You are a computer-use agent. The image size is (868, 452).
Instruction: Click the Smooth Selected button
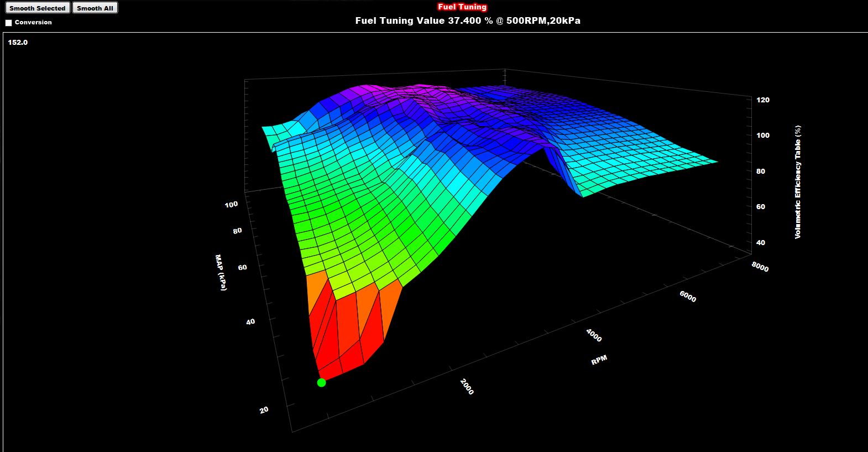(37, 8)
